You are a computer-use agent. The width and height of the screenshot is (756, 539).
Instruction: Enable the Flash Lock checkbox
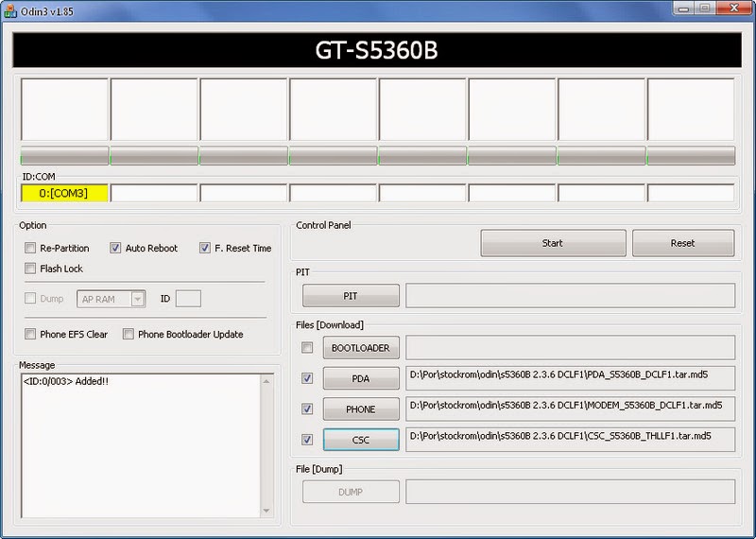coord(30,269)
